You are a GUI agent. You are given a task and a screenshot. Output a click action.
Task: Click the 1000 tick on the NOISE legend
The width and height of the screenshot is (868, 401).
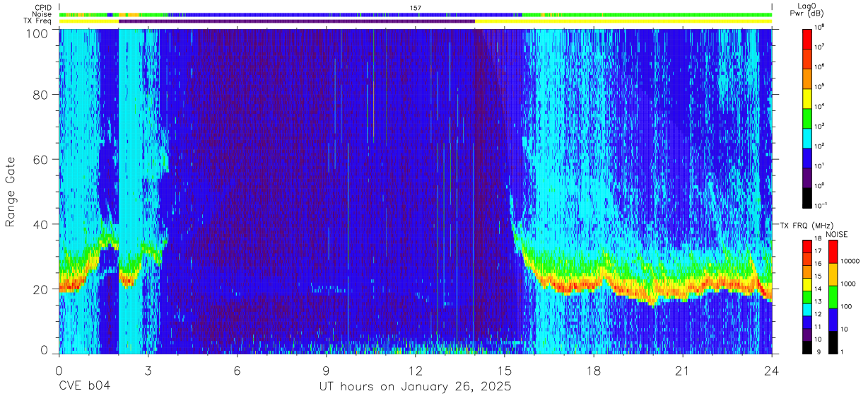point(848,283)
